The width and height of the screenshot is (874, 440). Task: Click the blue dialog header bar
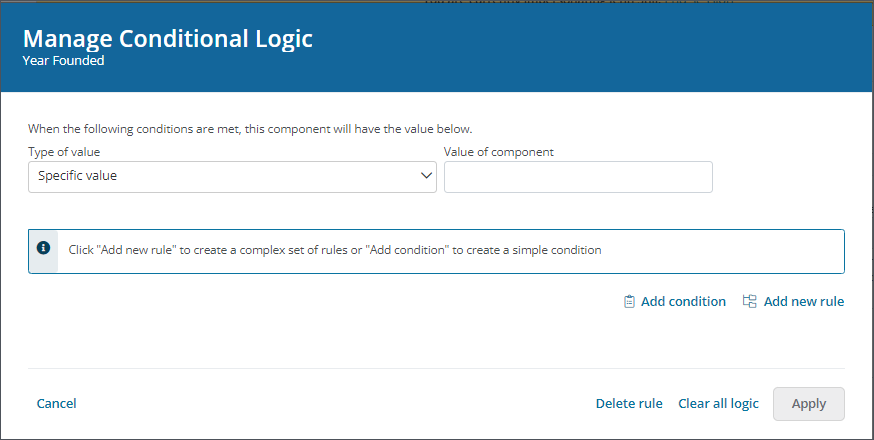(600, 50)
